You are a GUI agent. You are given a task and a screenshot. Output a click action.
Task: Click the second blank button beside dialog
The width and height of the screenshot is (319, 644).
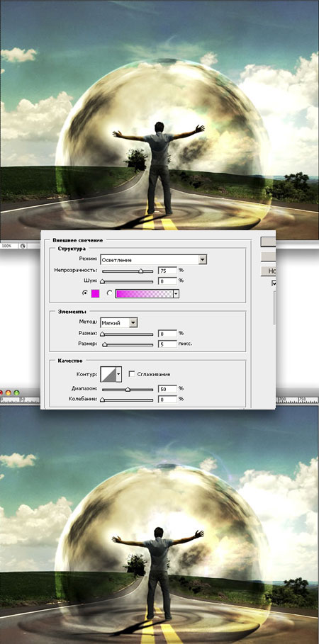(x=268, y=256)
